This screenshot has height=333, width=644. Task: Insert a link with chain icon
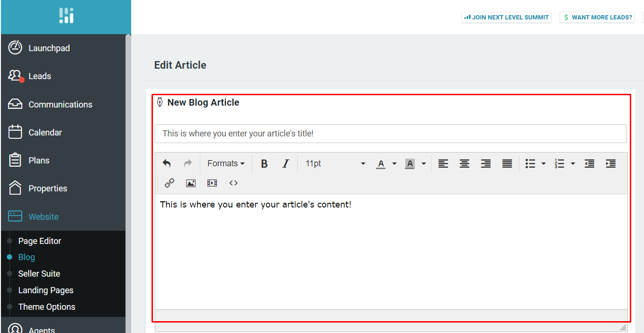click(170, 183)
